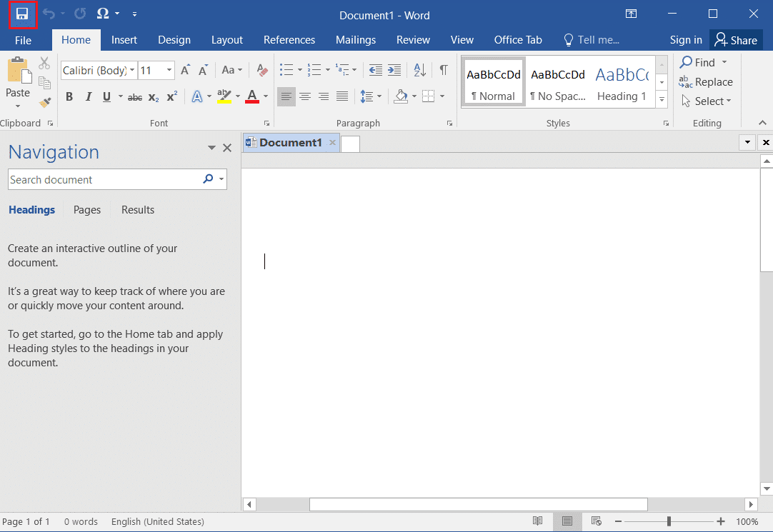Open the File menu

pos(23,40)
